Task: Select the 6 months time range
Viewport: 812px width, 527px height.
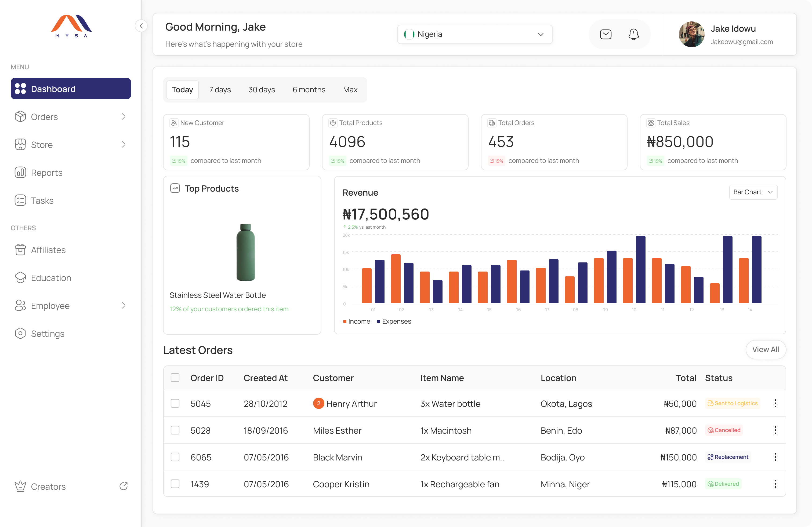Action: click(309, 90)
